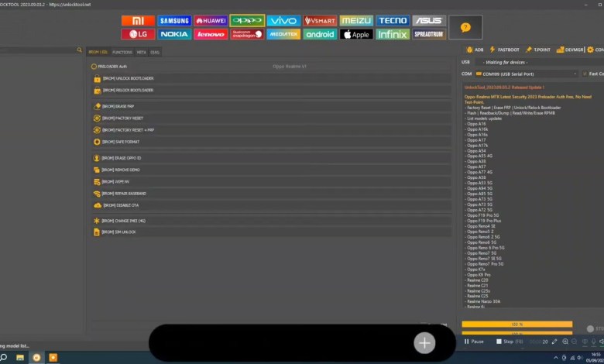This screenshot has width=604, height=364.
Task: Pause the screen recording
Action: pos(474,342)
